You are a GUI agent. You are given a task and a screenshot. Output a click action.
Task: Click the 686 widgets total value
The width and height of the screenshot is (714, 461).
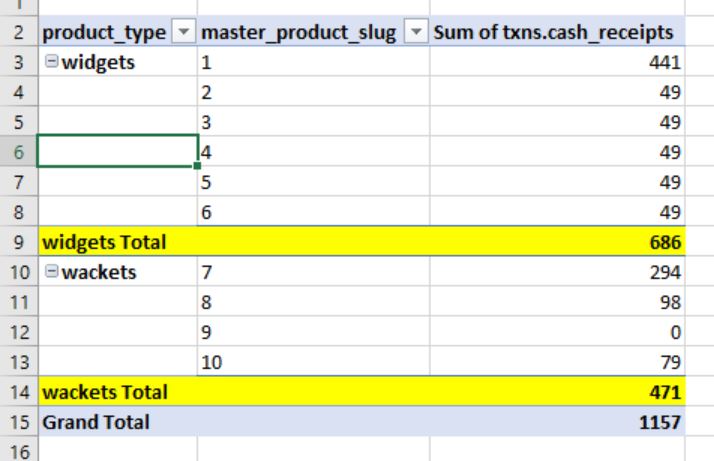[665, 242]
